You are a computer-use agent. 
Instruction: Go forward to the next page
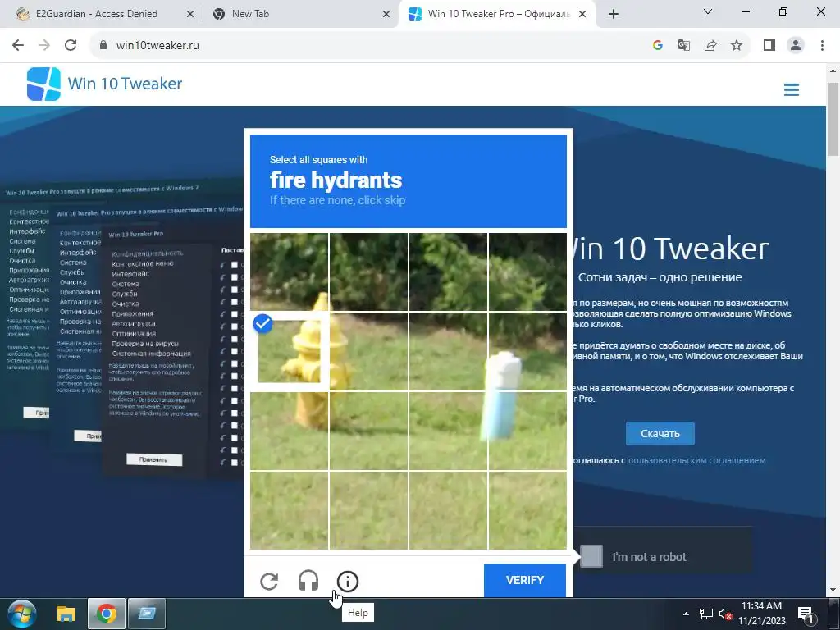point(44,45)
